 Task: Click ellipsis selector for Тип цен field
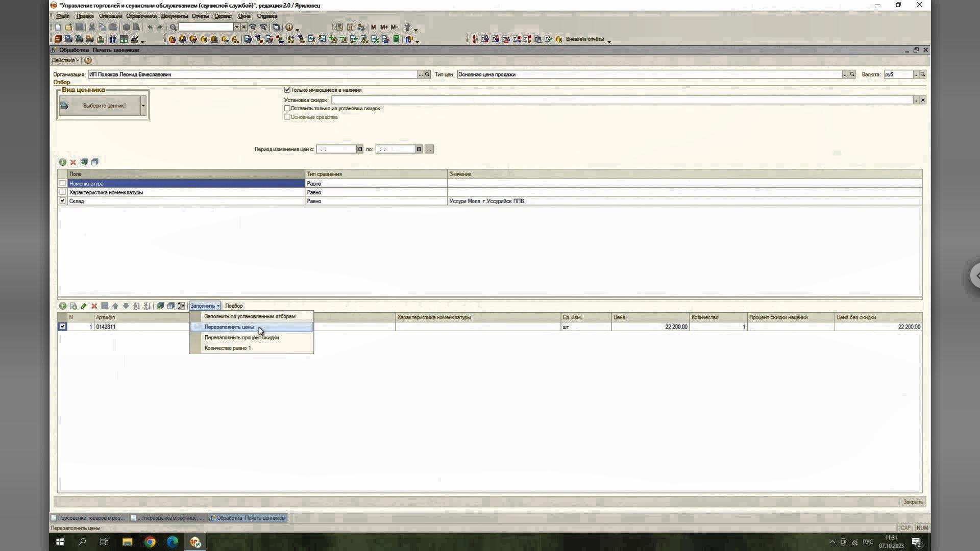pos(845,74)
